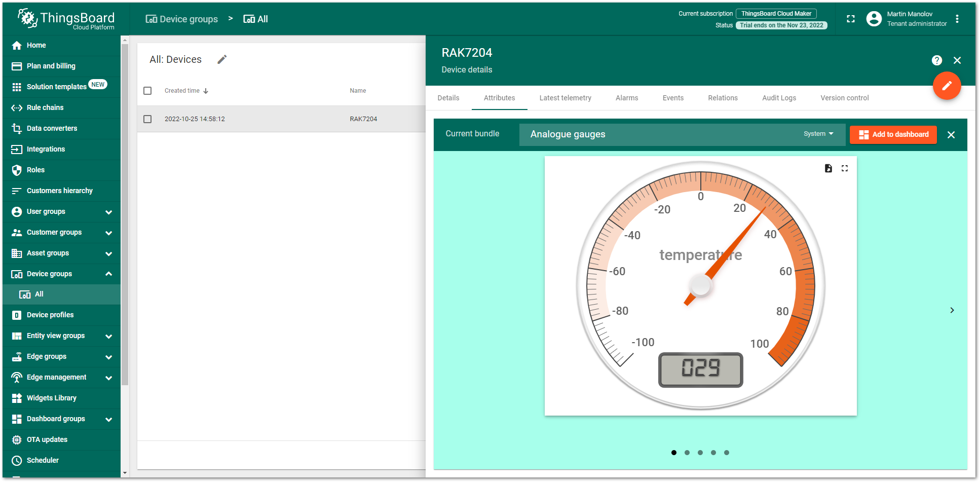The width and height of the screenshot is (980, 482).
Task: Switch to the Events tab
Action: pyautogui.click(x=673, y=98)
